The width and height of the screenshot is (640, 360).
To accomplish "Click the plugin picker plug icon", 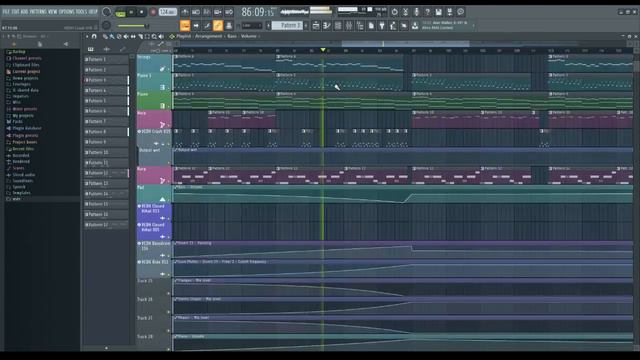I will [x=382, y=26].
